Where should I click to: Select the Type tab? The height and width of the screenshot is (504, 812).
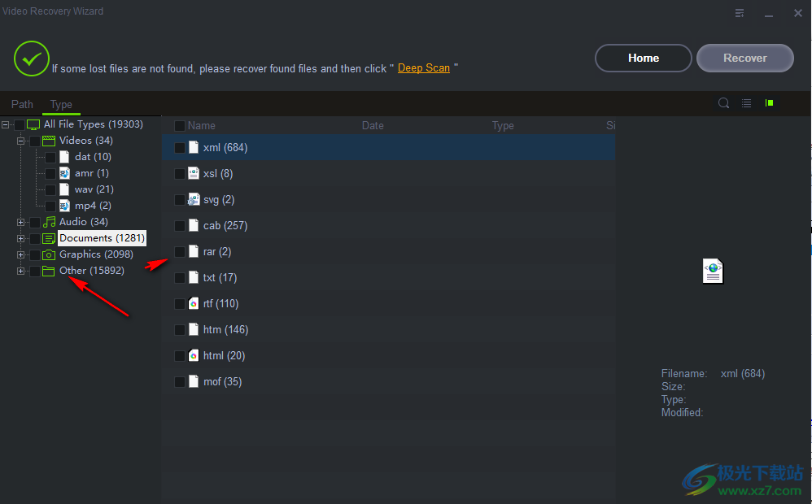click(x=61, y=104)
